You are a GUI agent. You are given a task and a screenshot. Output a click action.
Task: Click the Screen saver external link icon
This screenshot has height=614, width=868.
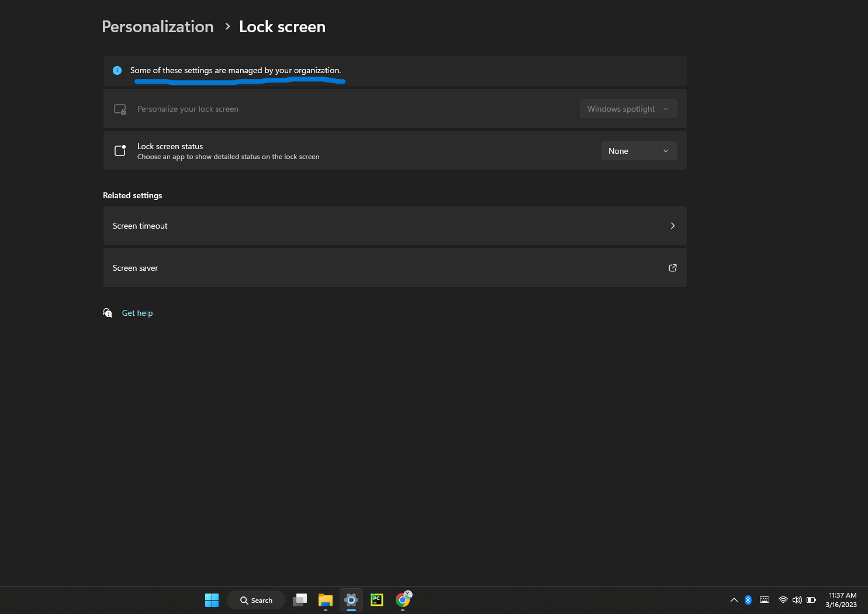click(672, 267)
